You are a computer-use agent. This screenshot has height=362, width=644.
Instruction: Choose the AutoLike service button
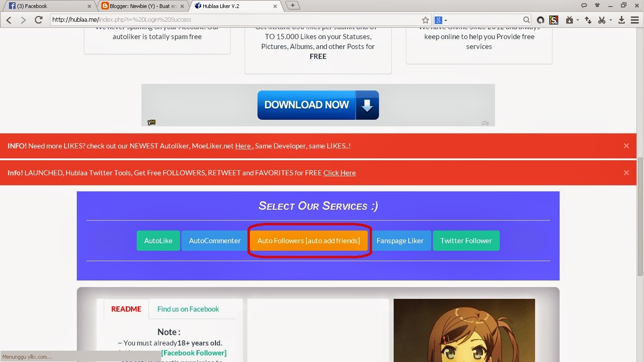tap(158, 240)
